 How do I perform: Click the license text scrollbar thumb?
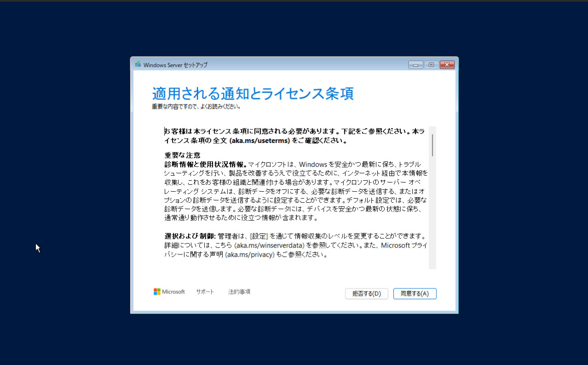coord(432,145)
